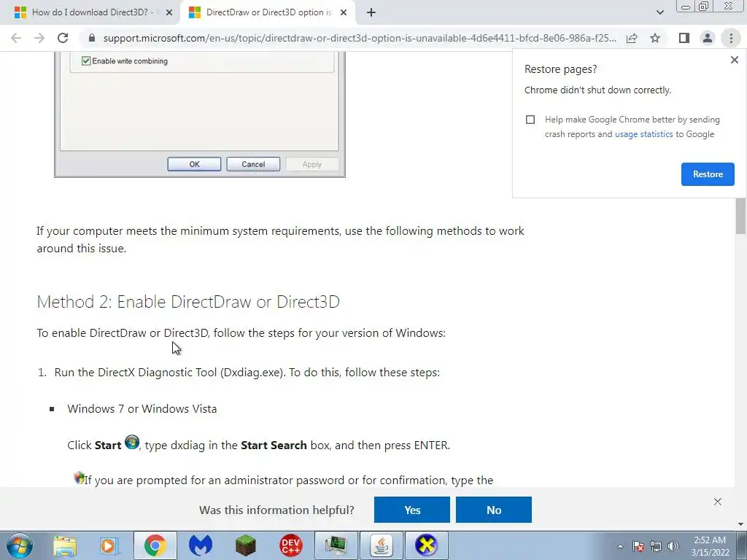Click the 'Windows 7 or Windows Vista' bullet text
Image resolution: width=747 pixels, height=560 pixels.
142,409
